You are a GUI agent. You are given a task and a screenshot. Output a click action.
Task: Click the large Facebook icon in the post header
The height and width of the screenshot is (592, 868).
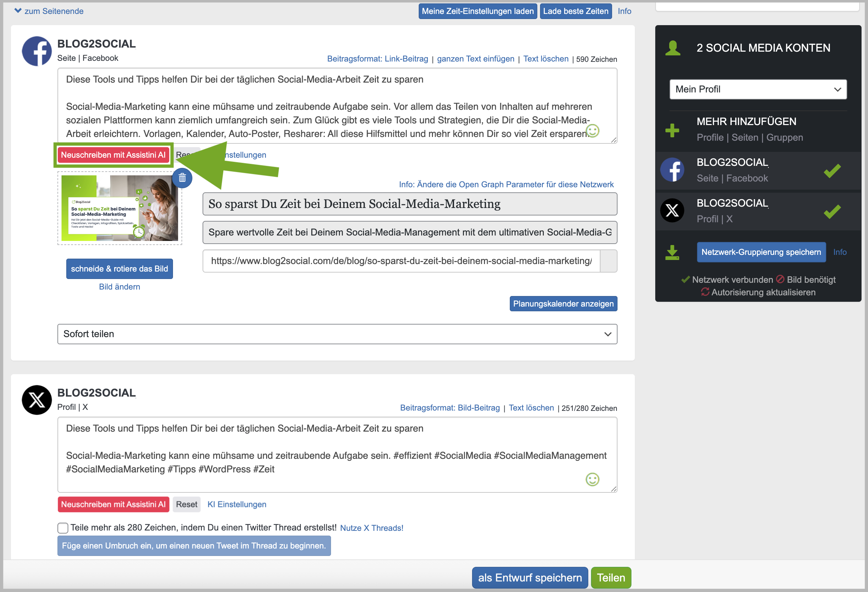[x=37, y=51]
